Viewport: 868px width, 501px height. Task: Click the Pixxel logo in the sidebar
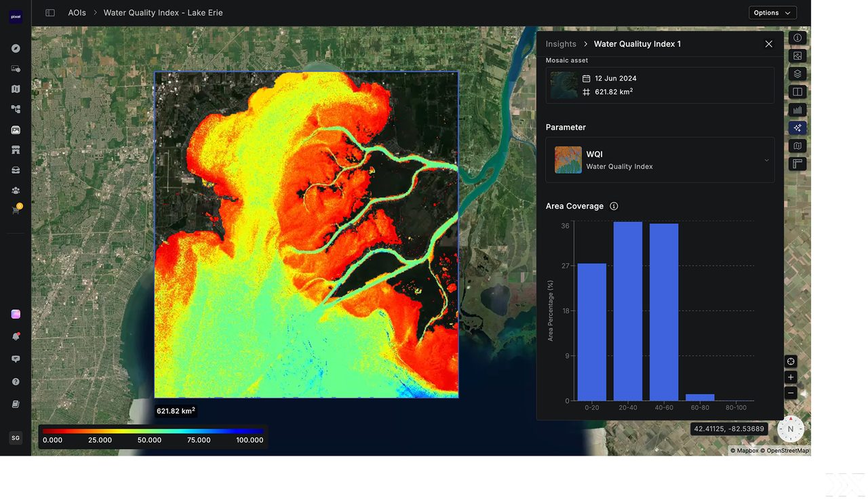(x=16, y=17)
